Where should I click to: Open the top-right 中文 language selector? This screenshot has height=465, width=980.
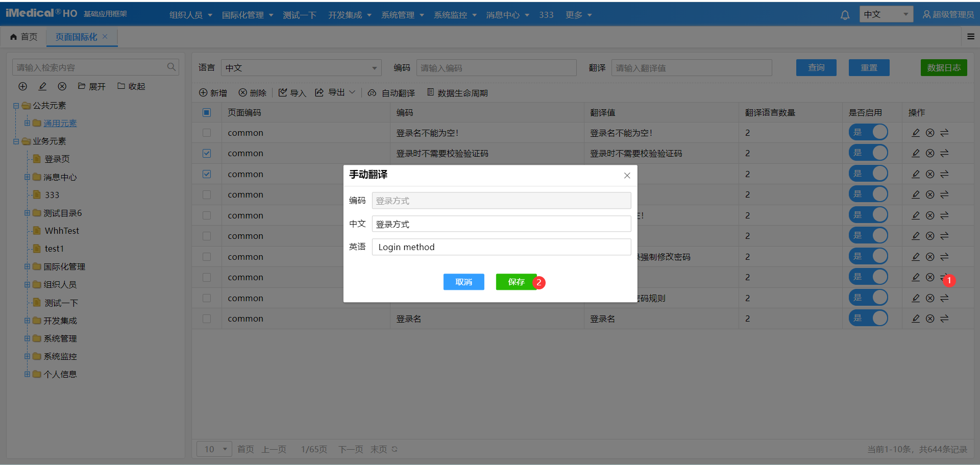(x=886, y=14)
